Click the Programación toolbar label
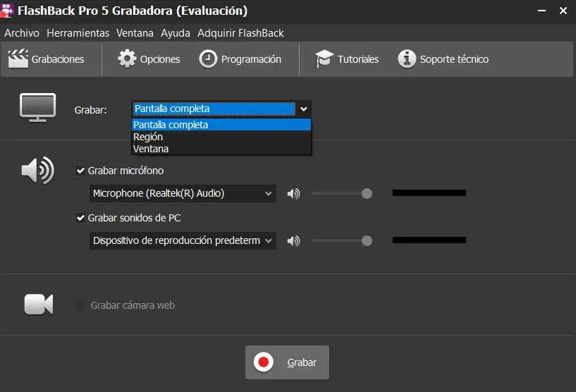This screenshot has width=576, height=392. [x=251, y=59]
